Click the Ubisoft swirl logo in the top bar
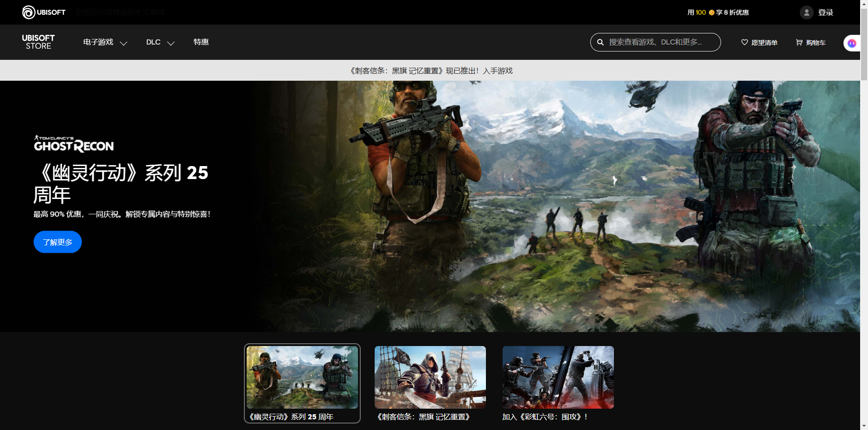This screenshot has height=430, width=868. pyautogui.click(x=29, y=12)
